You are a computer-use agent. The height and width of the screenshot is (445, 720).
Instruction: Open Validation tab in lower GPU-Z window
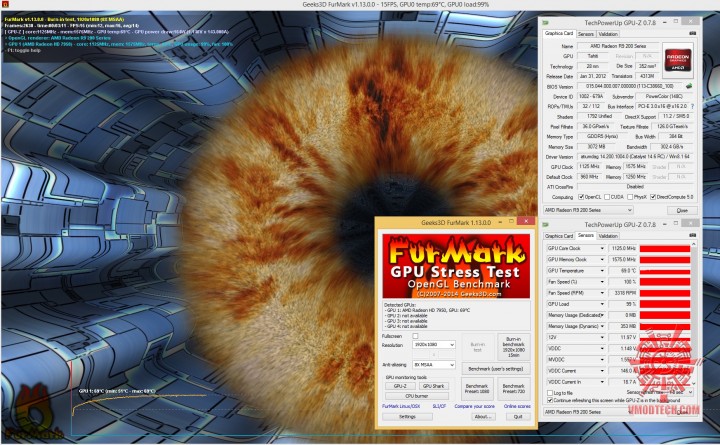pyautogui.click(x=608, y=236)
